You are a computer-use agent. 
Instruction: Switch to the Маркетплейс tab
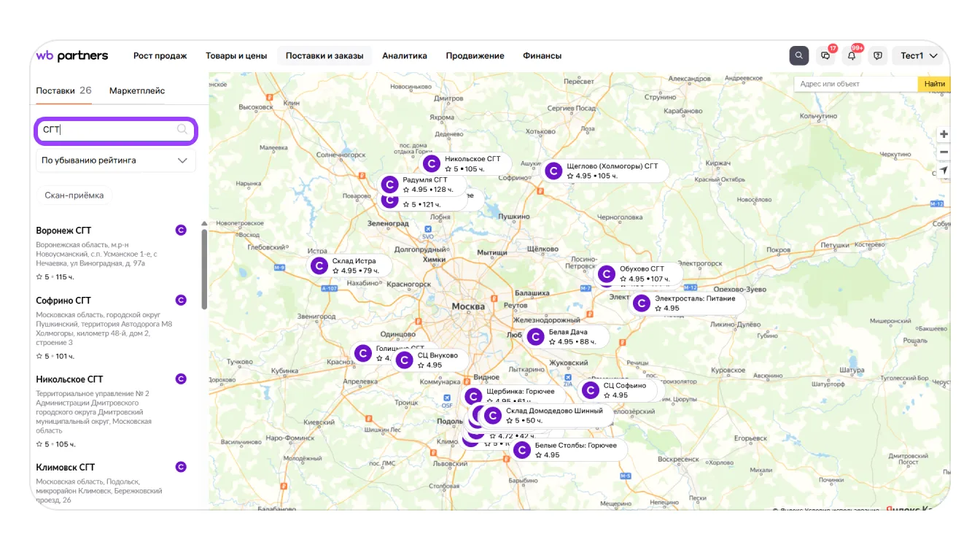tap(137, 90)
